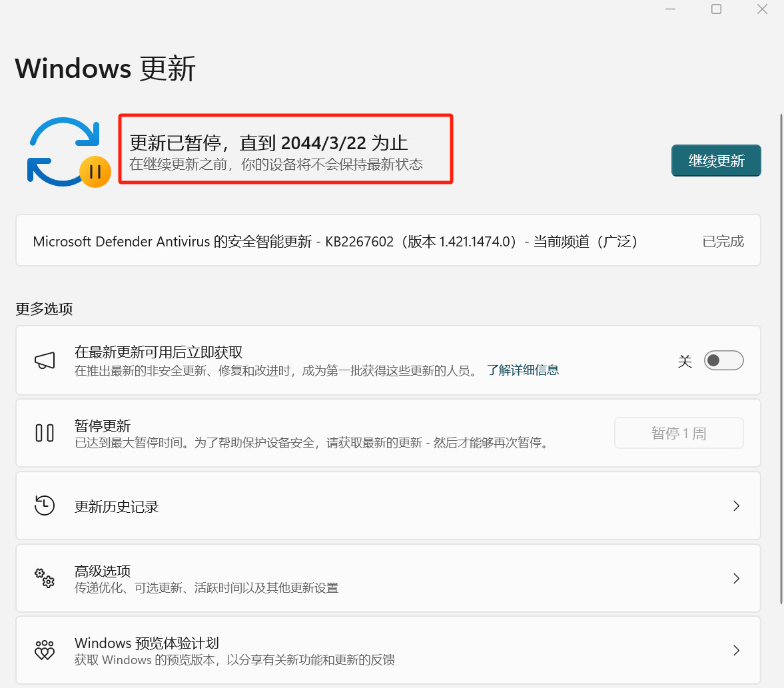Click the 暂停 1 周 button

[x=679, y=433]
